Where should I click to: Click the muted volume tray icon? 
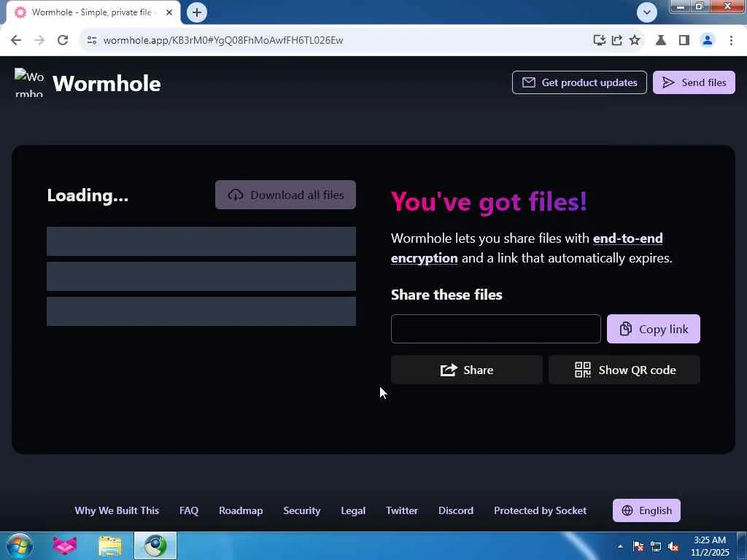[x=673, y=546]
